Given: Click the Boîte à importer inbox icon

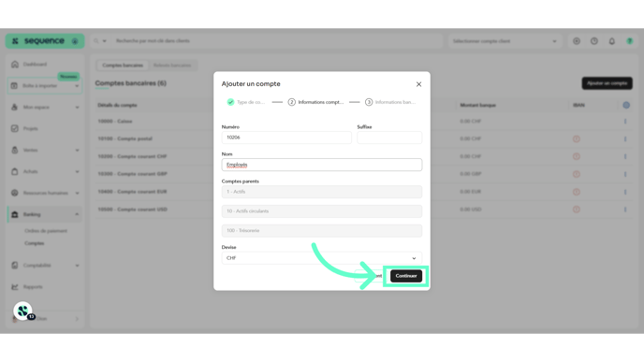Looking at the screenshot, I should 14,86.
